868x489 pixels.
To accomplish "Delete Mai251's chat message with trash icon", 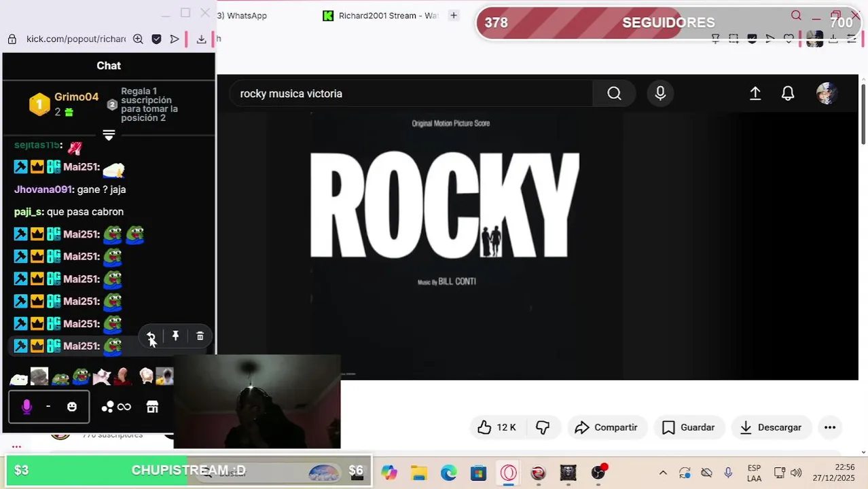I will click(200, 336).
